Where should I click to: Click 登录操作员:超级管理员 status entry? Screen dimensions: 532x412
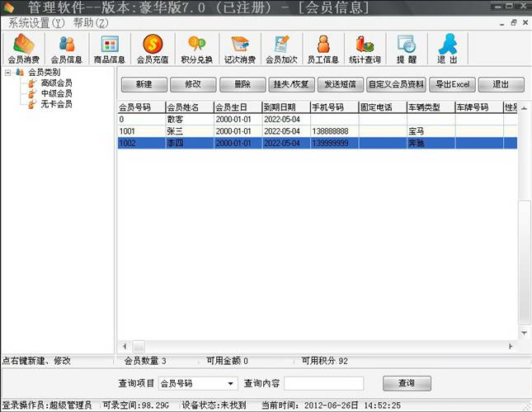tap(47, 405)
